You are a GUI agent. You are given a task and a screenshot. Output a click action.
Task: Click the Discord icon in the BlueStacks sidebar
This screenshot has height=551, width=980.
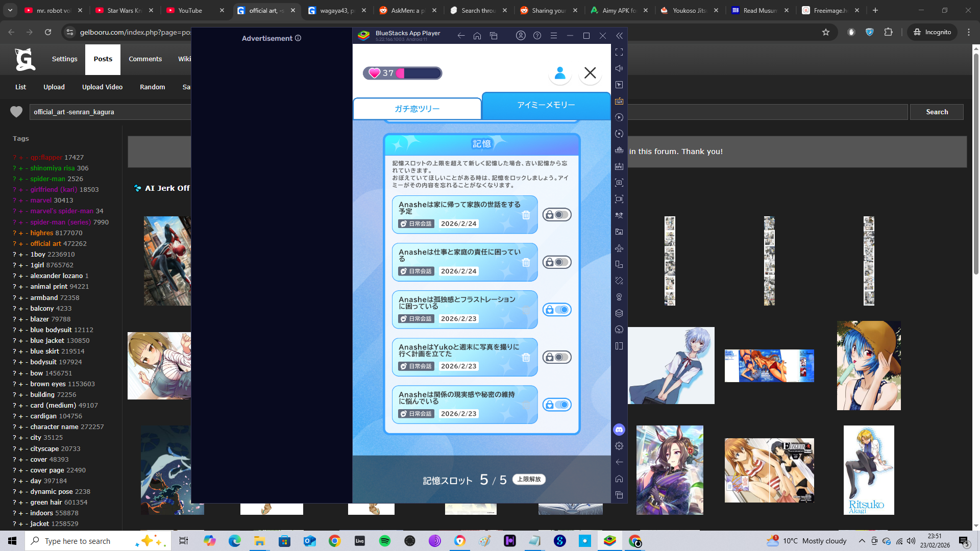(x=619, y=430)
